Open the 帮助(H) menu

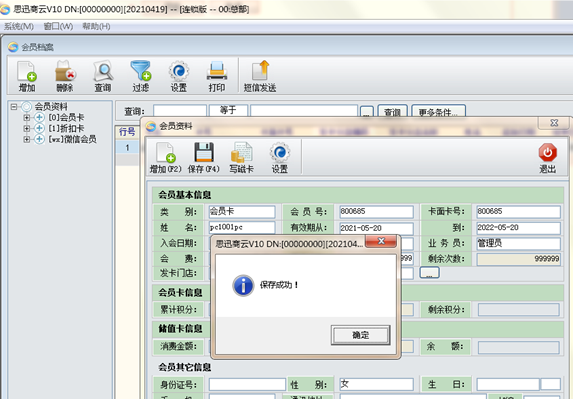coord(96,26)
